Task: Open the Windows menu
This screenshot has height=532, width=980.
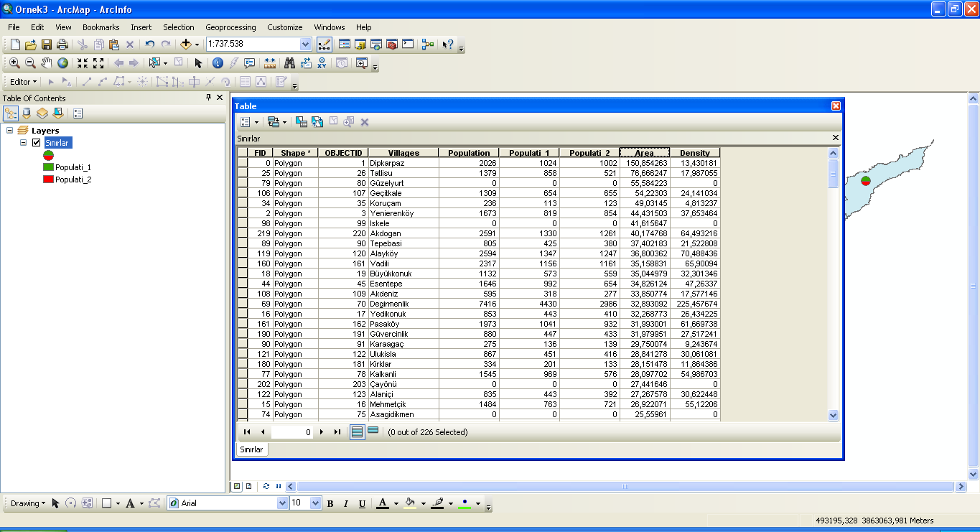Action: (330, 27)
